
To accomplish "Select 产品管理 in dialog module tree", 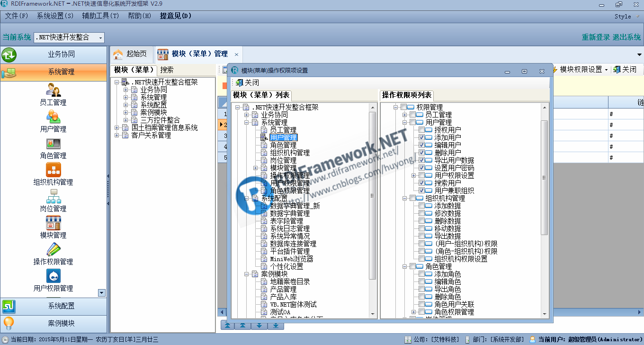I will 283,290.
